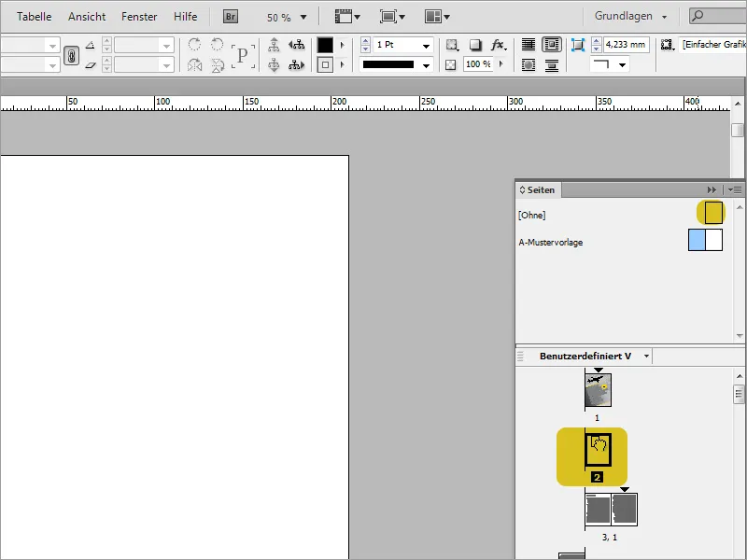Select previous object icon
The width and height of the screenshot is (747, 560).
coord(296,45)
